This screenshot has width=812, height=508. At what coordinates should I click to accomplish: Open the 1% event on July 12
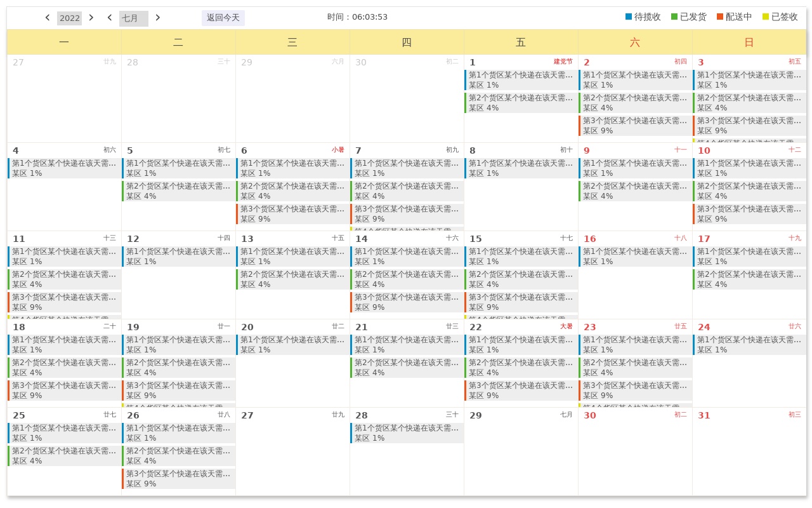click(x=179, y=257)
